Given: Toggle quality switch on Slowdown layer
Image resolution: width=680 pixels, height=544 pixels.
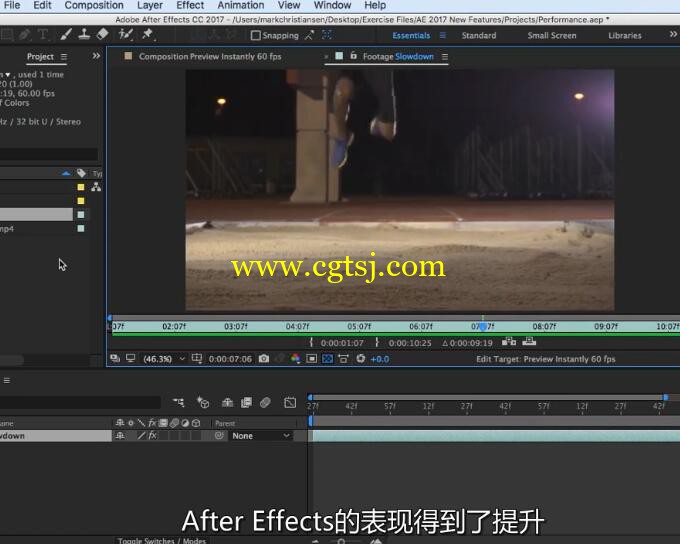Looking at the screenshot, I should coord(141,436).
